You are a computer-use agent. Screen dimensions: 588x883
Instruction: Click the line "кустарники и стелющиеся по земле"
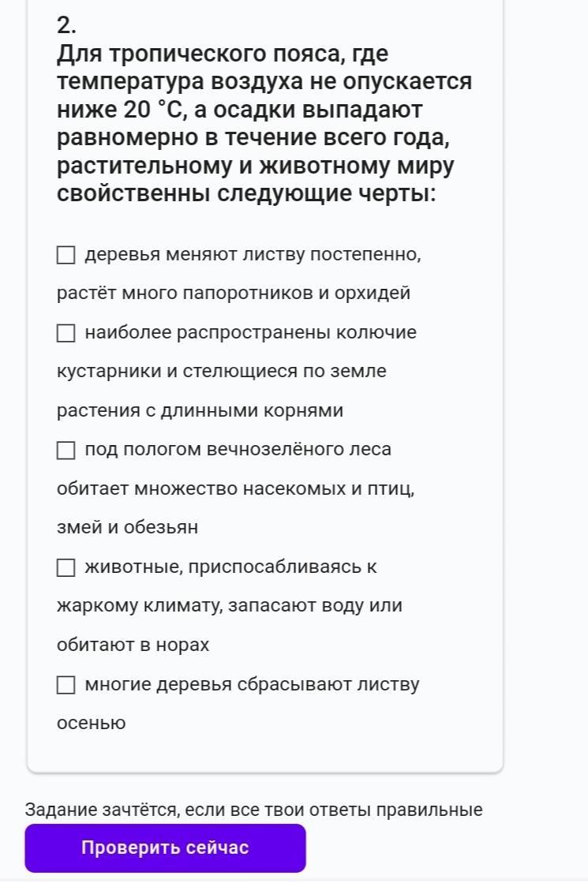coord(222,371)
